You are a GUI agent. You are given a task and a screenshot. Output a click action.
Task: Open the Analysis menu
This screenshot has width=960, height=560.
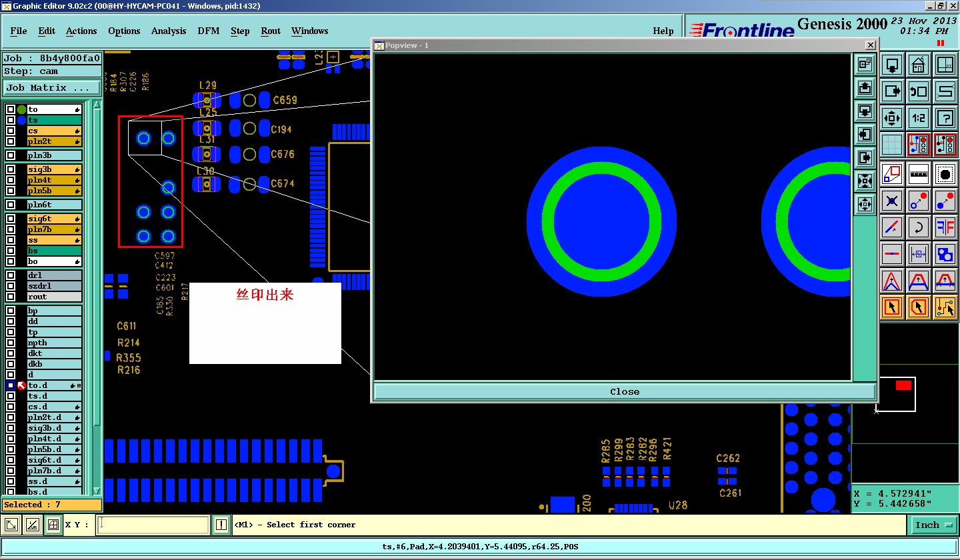tap(169, 31)
